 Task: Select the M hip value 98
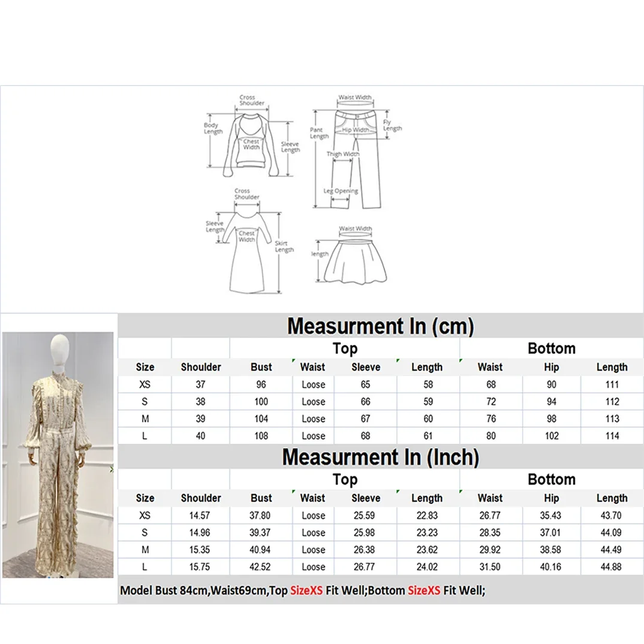[x=552, y=419]
